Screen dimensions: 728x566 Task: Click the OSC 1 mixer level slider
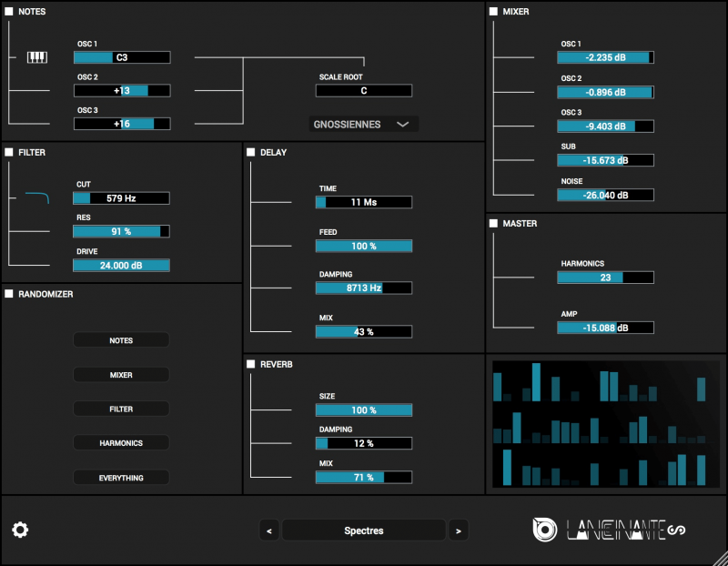click(606, 57)
